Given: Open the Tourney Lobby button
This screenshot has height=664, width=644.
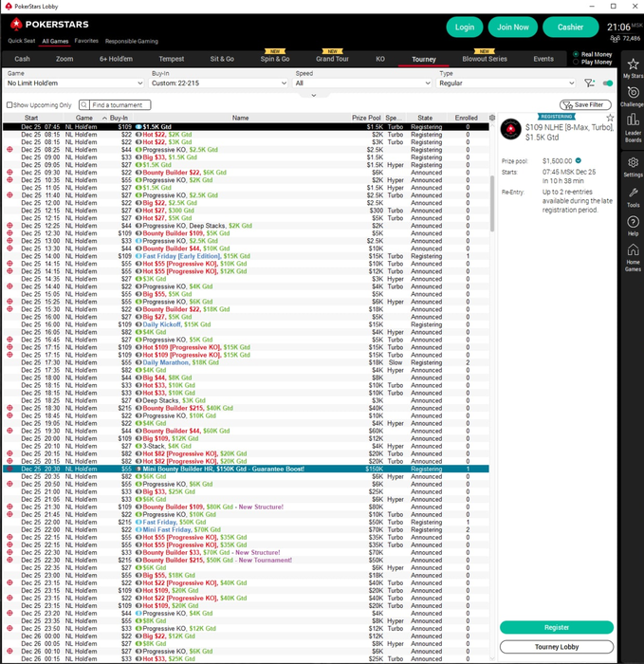Looking at the screenshot, I should 557,647.
